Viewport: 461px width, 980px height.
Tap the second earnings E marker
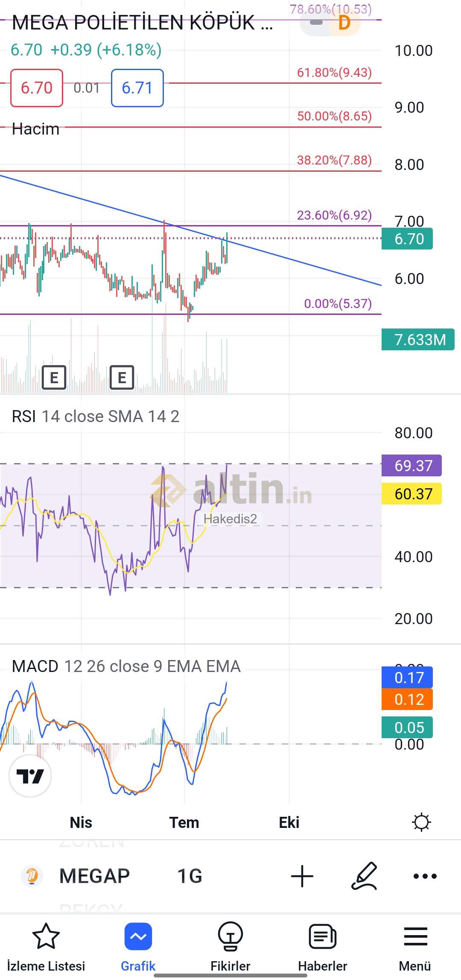click(122, 377)
